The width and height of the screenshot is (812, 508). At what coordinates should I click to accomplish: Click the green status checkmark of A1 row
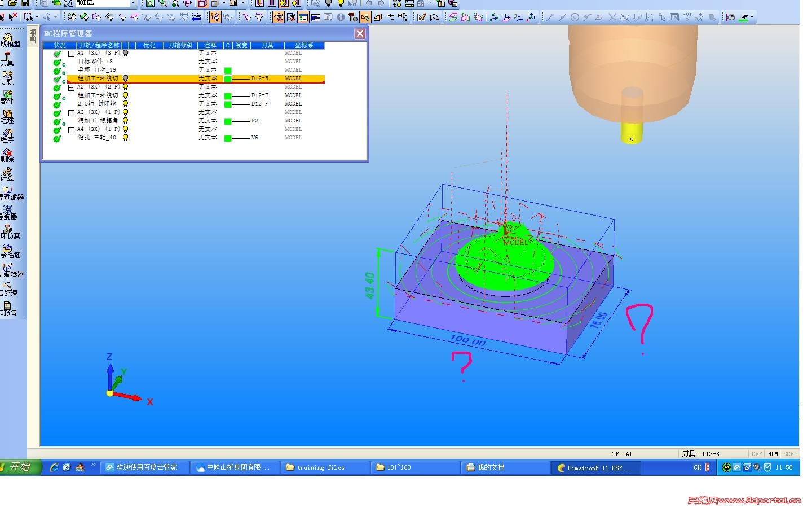tap(57, 54)
